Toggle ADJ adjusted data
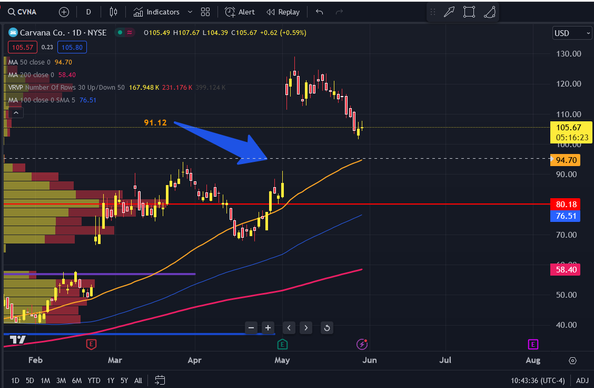 (x=582, y=380)
